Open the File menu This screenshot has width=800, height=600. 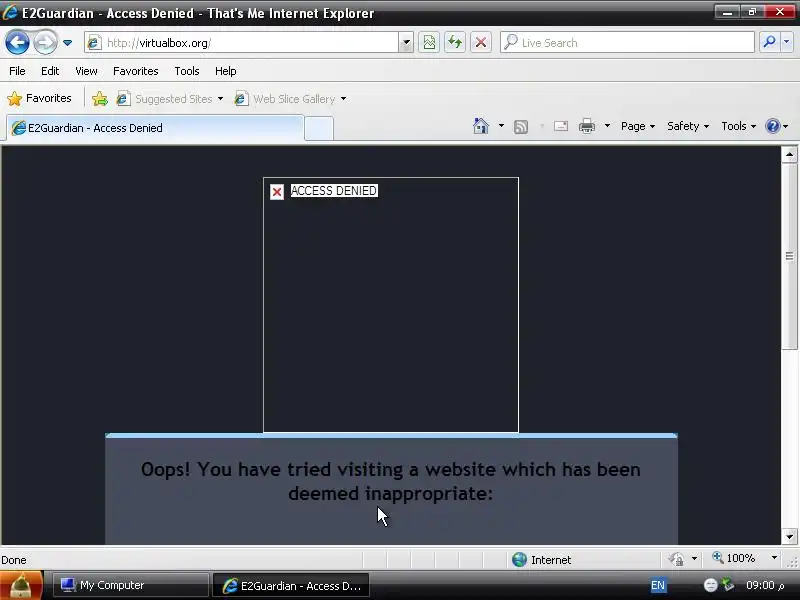pos(17,71)
